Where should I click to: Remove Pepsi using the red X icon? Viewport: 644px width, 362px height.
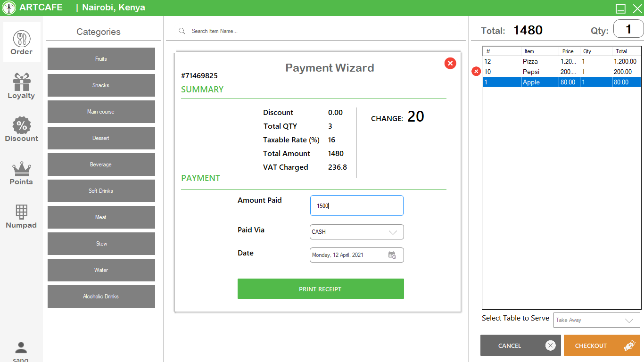tap(476, 71)
